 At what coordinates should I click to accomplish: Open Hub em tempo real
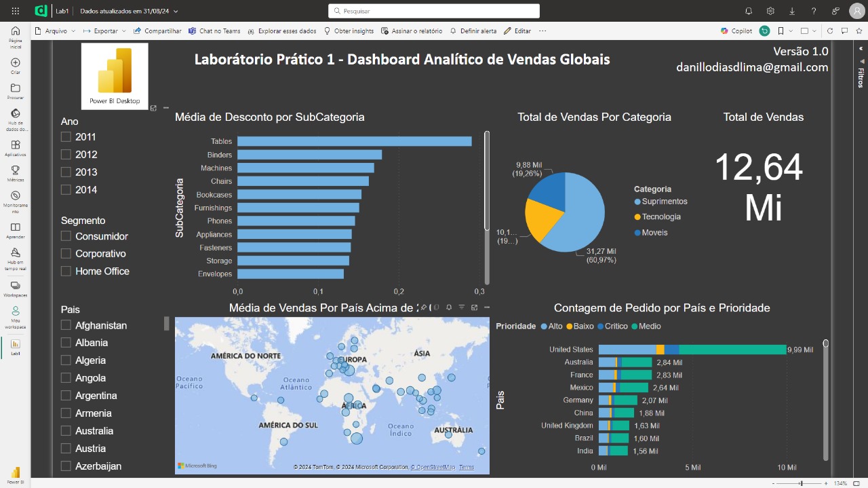[x=16, y=259]
